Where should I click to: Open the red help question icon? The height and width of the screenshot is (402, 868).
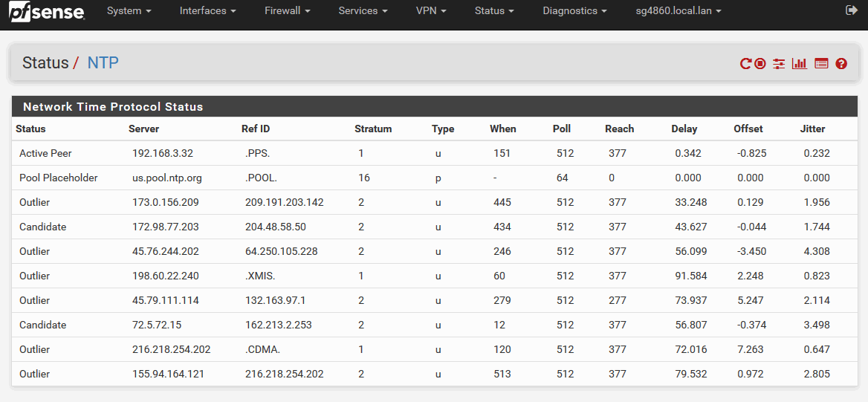tap(841, 64)
